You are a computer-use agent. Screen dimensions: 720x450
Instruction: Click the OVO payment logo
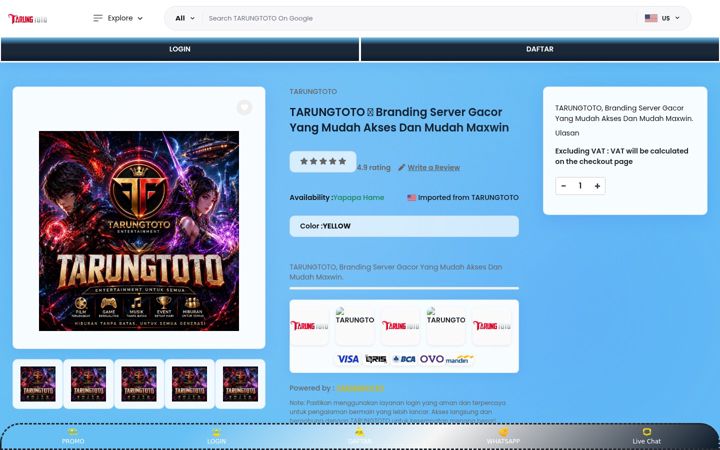pyautogui.click(x=432, y=359)
